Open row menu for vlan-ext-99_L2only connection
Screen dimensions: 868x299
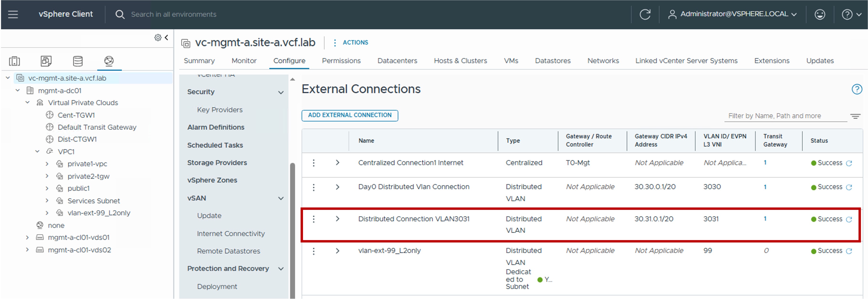tap(314, 251)
